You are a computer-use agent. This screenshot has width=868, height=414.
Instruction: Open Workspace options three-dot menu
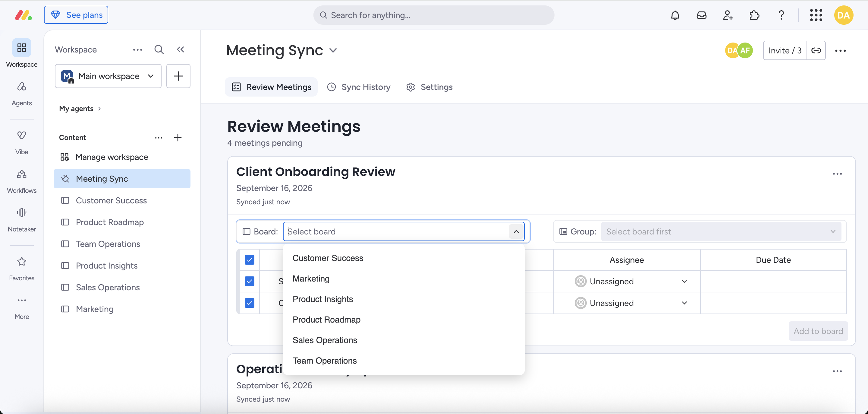pos(137,49)
